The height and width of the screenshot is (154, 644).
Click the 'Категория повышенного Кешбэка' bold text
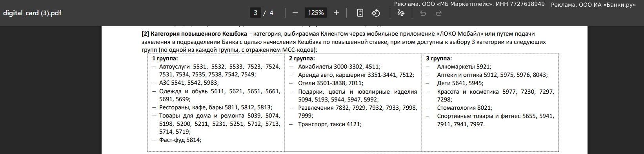point(198,34)
